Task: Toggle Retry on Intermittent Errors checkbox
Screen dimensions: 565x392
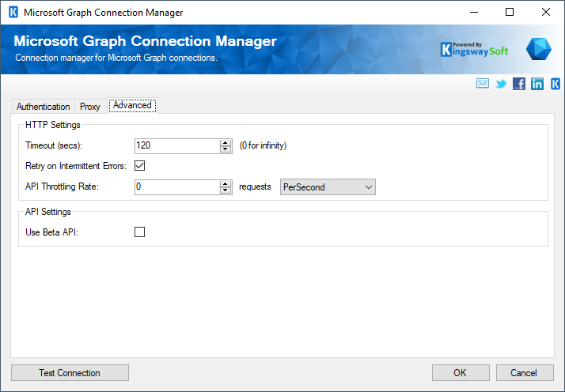Action: point(140,166)
